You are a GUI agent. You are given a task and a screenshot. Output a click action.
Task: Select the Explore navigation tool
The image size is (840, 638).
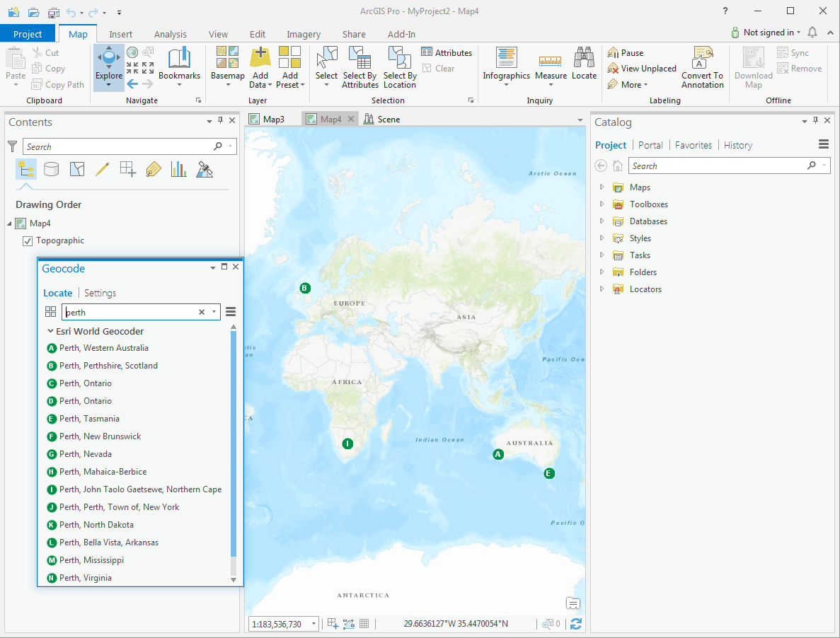click(x=109, y=67)
